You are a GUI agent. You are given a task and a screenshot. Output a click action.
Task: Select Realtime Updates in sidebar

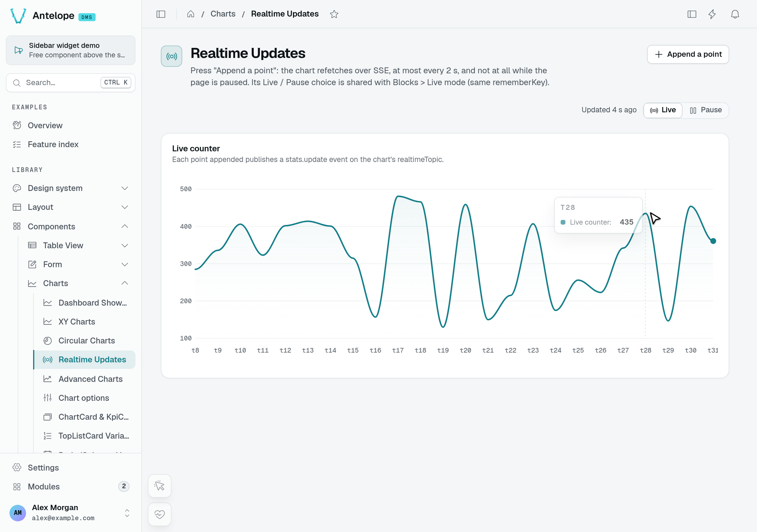click(84, 360)
